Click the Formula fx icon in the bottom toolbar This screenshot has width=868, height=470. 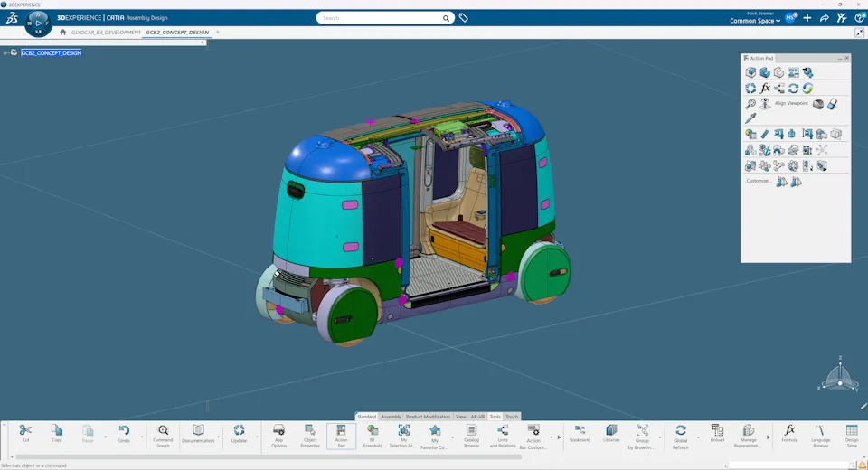tap(789, 433)
